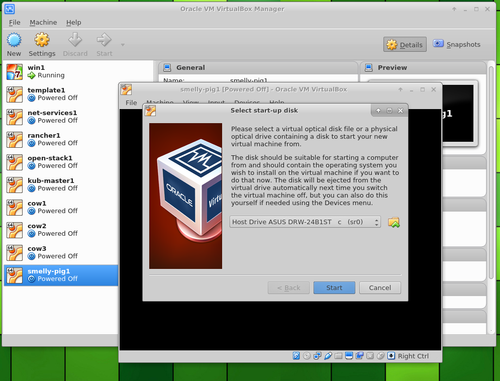Click the mouse integration status bar icon
This screenshot has height=381, width=500.
pos(381,356)
